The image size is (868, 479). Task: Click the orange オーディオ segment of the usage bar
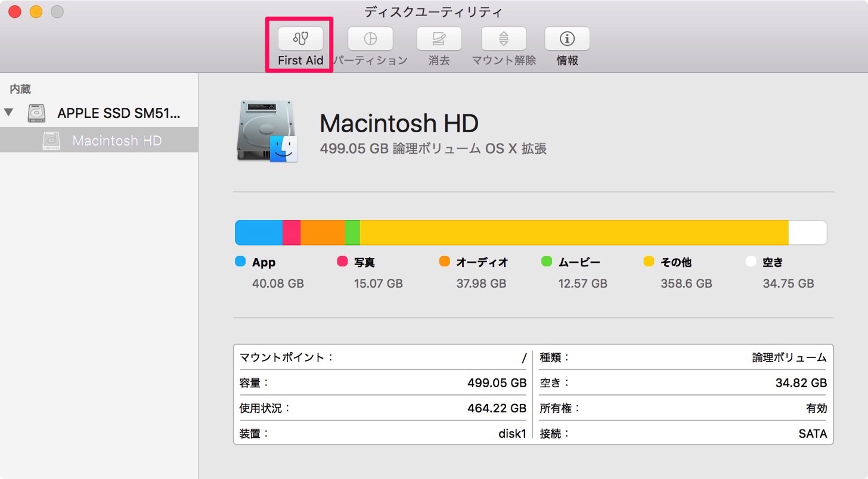tap(323, 232)
